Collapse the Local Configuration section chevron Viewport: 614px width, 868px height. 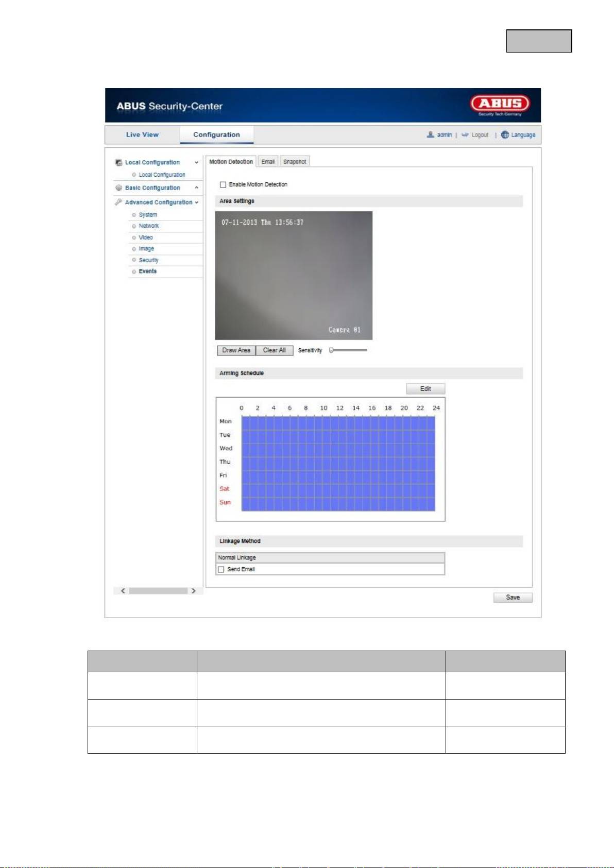[x=196, y=163]
